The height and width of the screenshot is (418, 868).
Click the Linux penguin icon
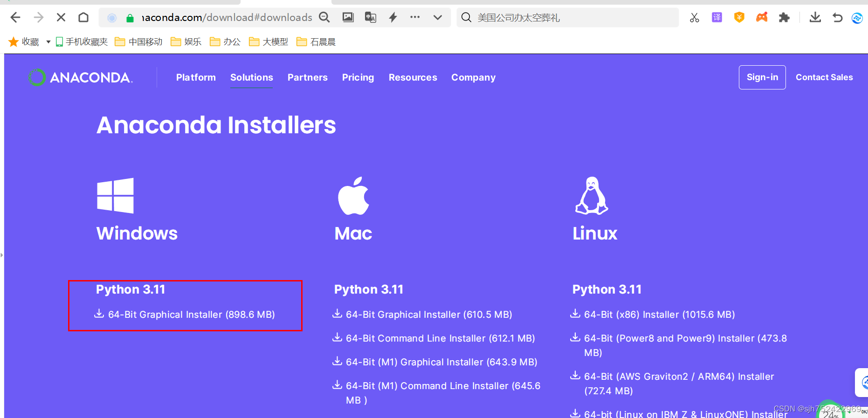pos(592,196)
